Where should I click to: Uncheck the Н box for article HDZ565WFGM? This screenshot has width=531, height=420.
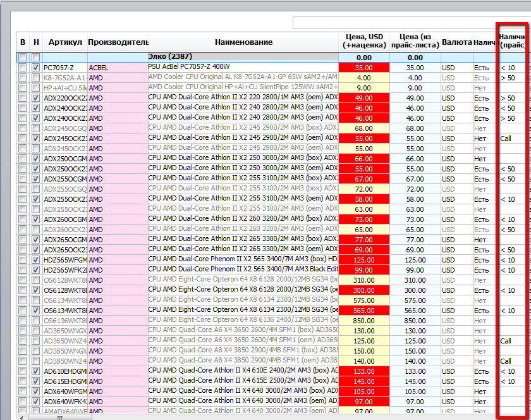(35, 260)
